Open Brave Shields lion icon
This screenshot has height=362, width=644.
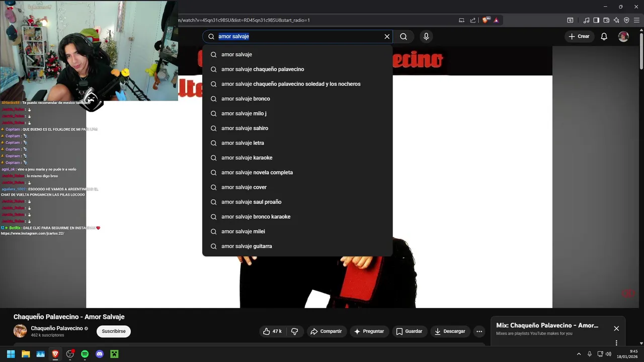click(485, 20)
